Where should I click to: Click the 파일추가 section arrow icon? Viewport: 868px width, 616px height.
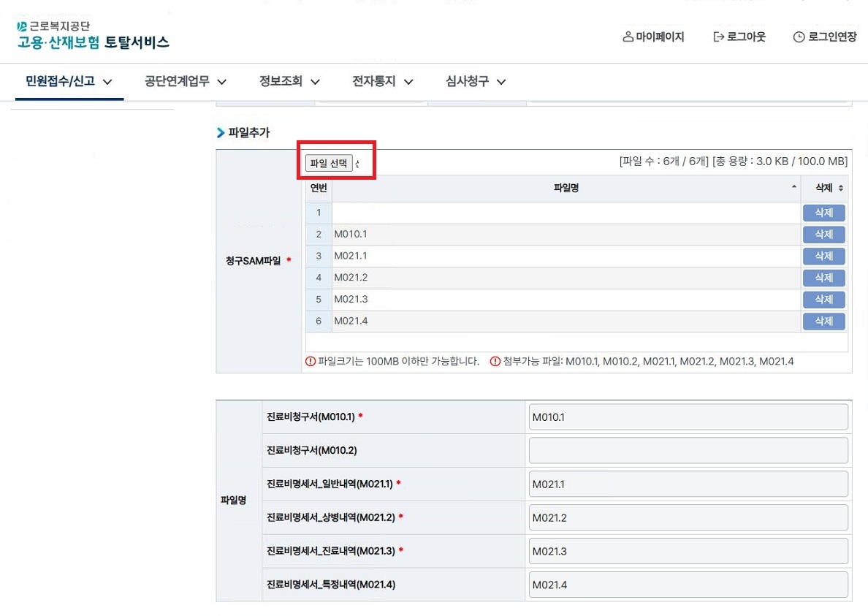[x=221, y=133]
